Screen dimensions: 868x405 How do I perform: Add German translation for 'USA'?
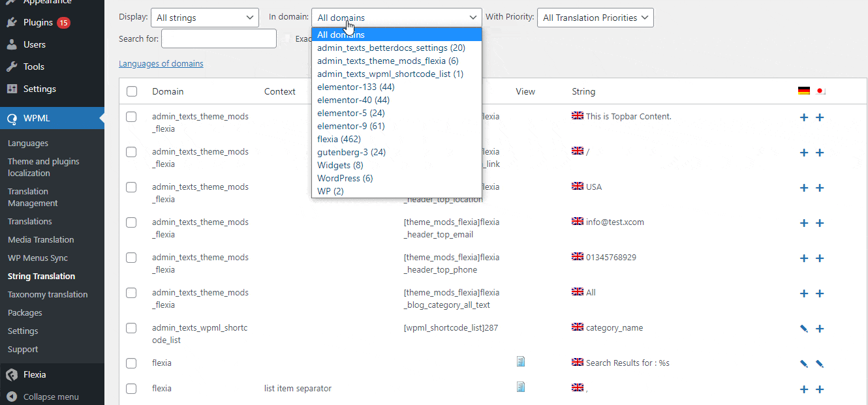(x=804, y=188)
